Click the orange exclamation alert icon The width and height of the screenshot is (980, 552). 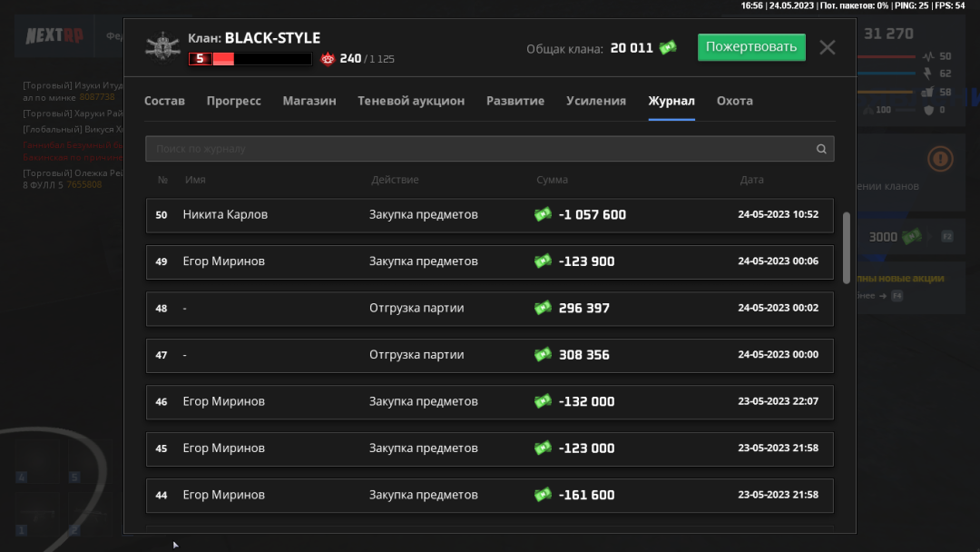(940, 160)
